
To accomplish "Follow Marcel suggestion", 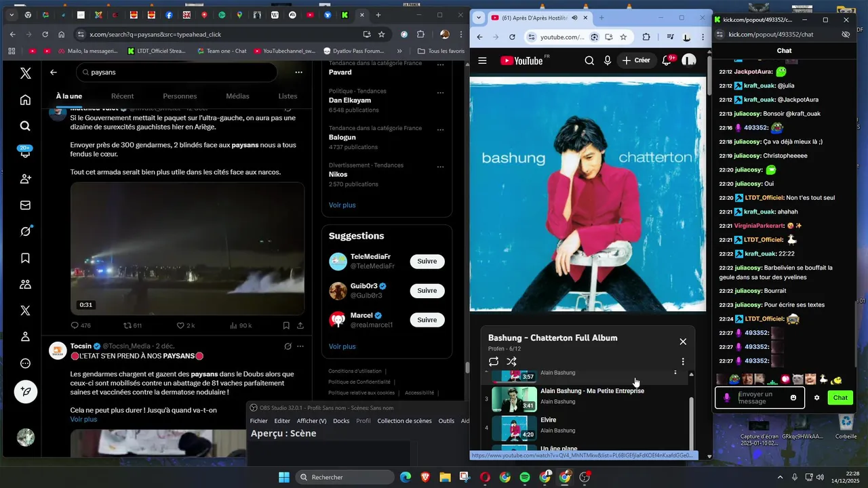I will click(427, 320).
